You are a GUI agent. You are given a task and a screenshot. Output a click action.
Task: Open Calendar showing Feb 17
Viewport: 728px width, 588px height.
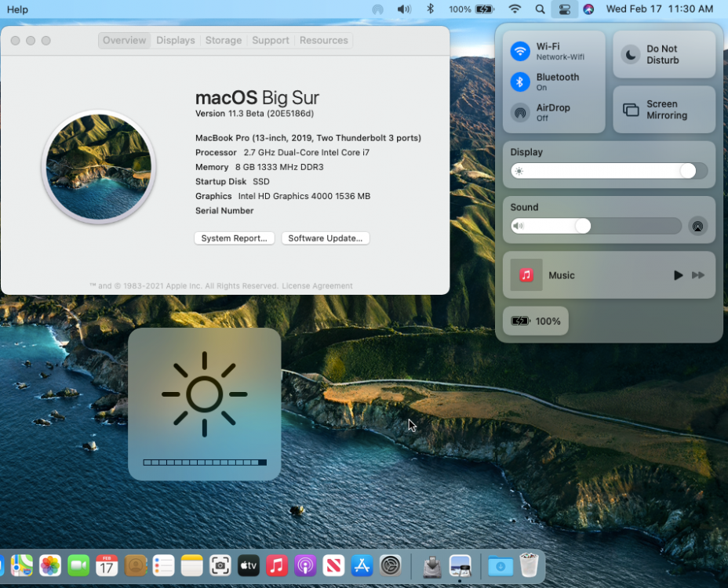tap(107, 566)
